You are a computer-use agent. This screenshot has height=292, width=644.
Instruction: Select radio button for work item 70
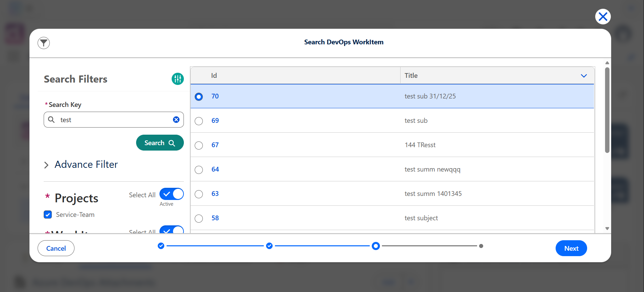coord(199,97)
